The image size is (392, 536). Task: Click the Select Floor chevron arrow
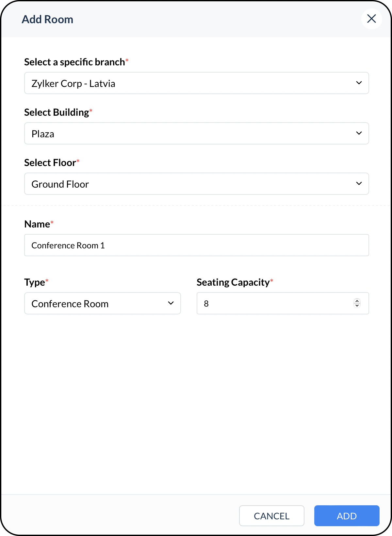(x=359, y=184)
